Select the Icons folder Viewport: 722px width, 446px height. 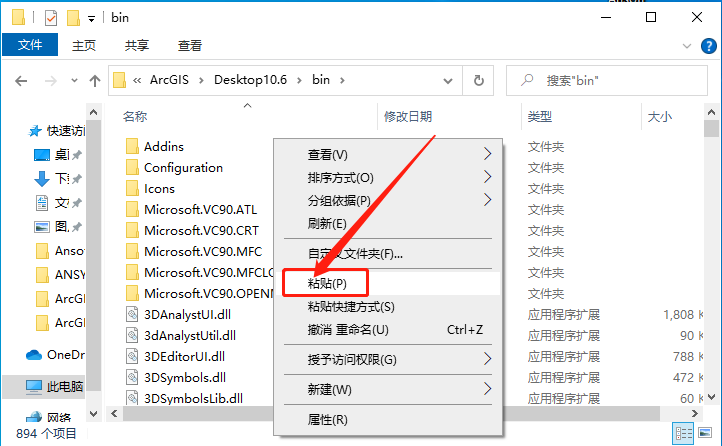click(150, 189)
